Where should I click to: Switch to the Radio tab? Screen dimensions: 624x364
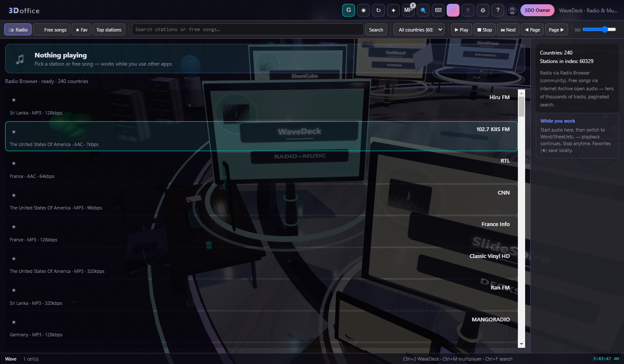pyautogui.click(x=18, y=29)
